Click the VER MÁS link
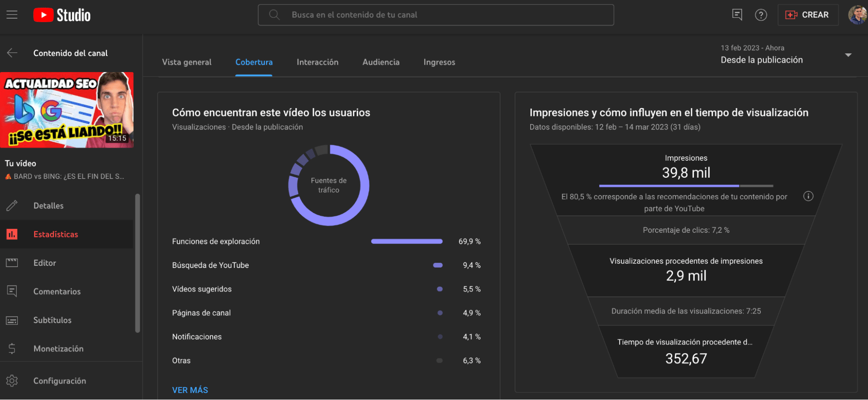The height and width of the screenshot is (400, 868). pyautogui.click(x=190, y=390)
